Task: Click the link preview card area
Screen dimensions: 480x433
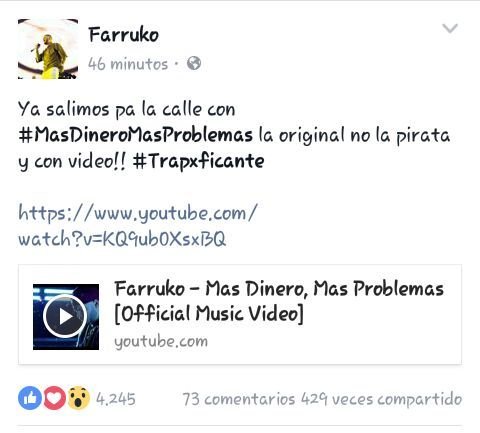Action: pyautogui.click(x=240, y=315)
